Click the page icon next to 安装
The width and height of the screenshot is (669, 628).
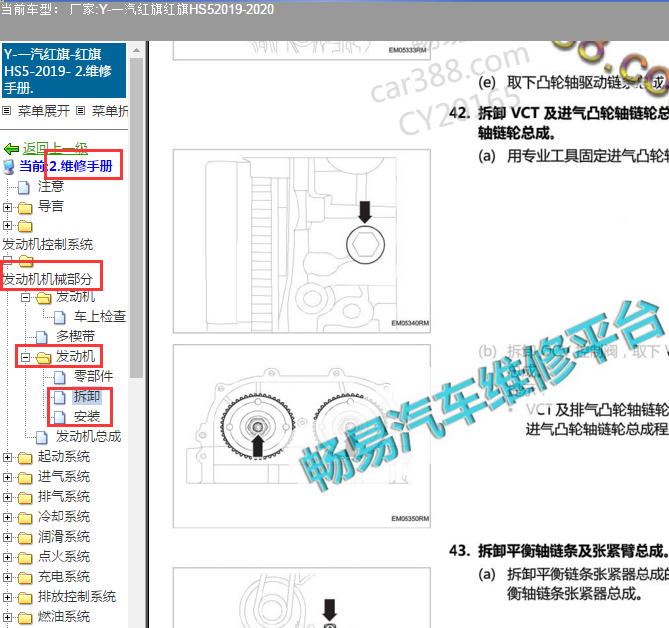pyautogui.click(x=60, y=417)
